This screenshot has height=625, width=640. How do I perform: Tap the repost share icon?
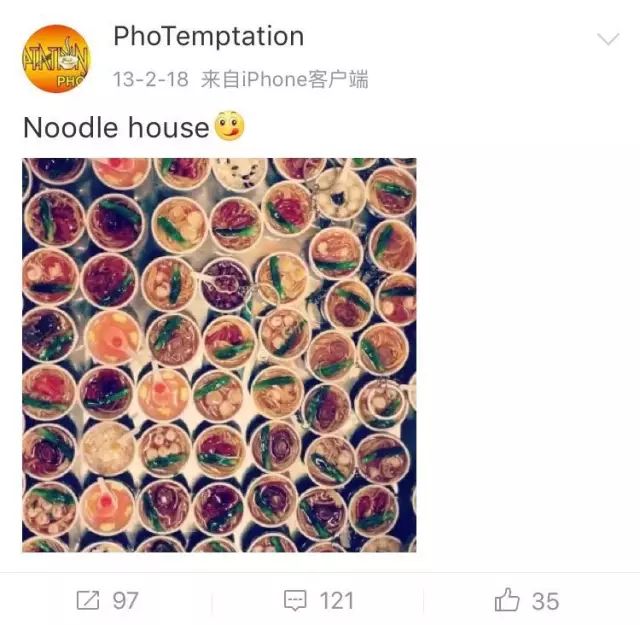click(x=88, y=600)
